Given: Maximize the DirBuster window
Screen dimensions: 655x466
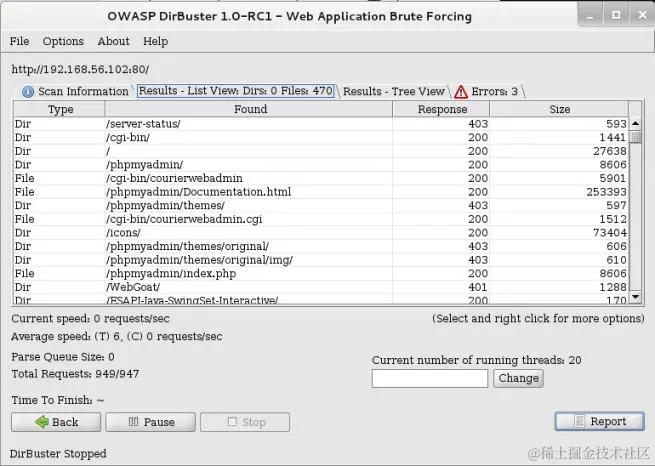Looking at the screenshot, I should pyautogui.click(x=616, y=15).
